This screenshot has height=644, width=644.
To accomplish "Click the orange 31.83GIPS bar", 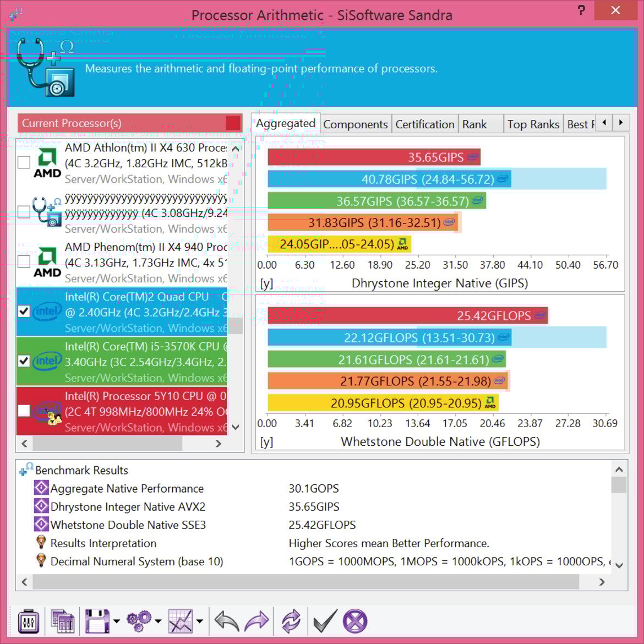I will pyautogui.click(x=363, y=222).
